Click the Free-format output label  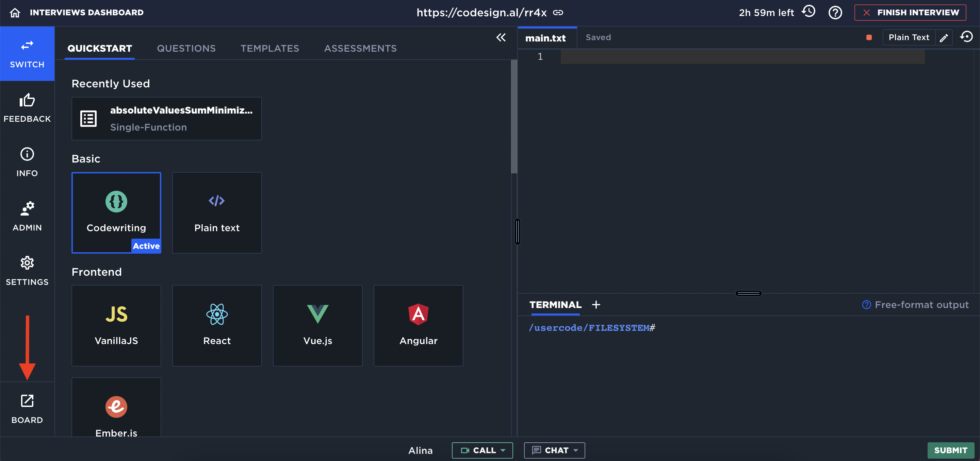[922, 304]
